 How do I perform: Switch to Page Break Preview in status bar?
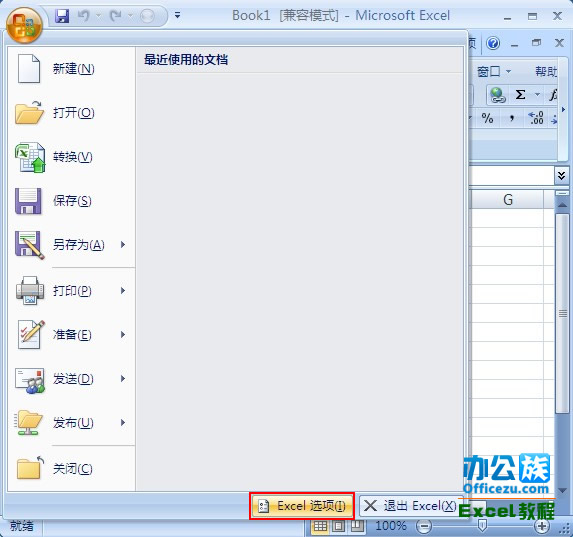[x=357, y=526]
